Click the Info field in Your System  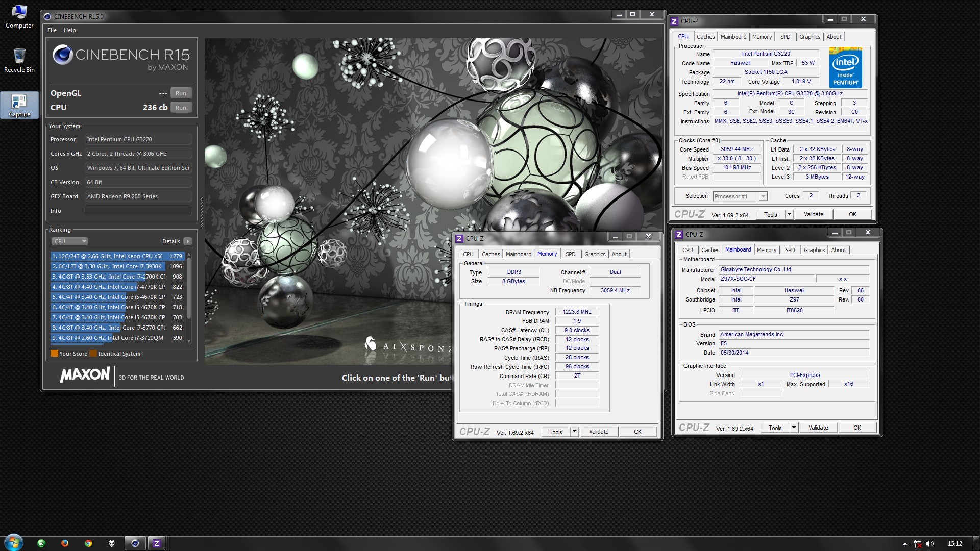(138, 211)
